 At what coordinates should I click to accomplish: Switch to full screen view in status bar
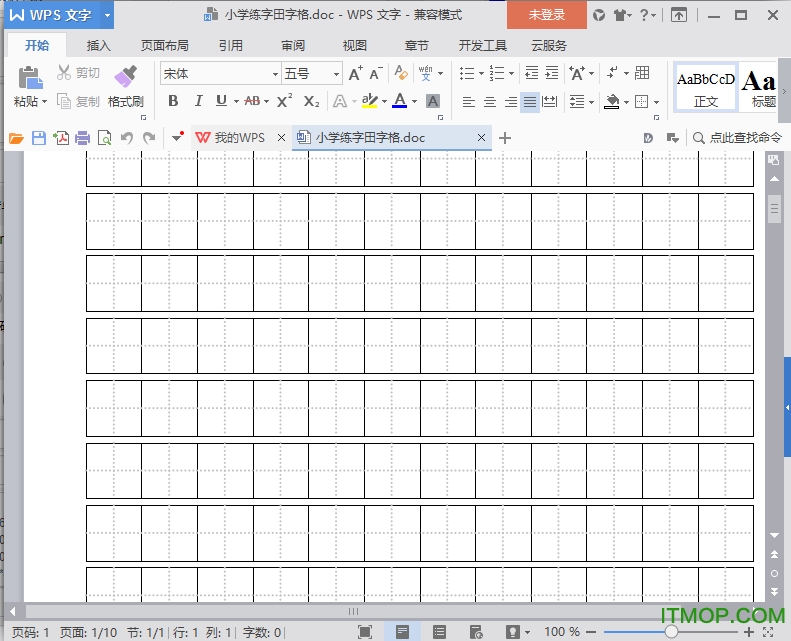(x=365, y=632)
